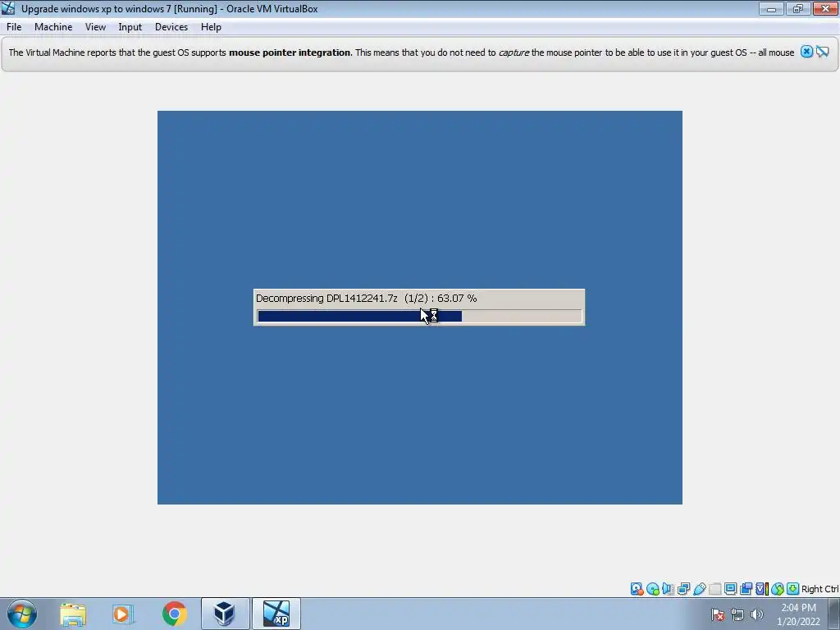Open Action Center flag tray icon
The image size is (840, 630).
718,614
